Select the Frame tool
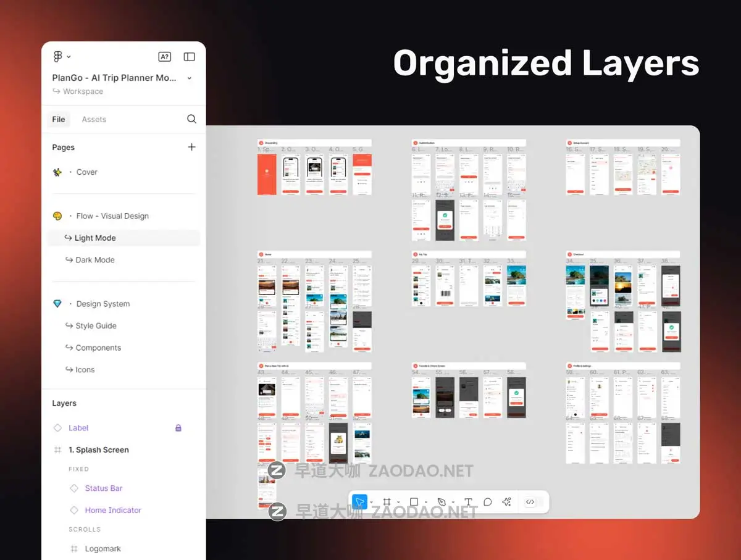 pyautogui.click(x=387, y=502)
